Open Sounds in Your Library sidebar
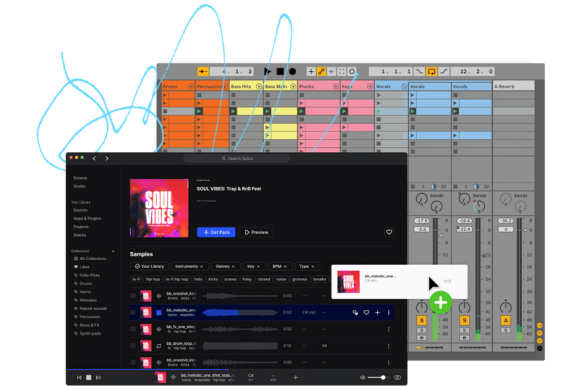579x386 pixels. 80,210
